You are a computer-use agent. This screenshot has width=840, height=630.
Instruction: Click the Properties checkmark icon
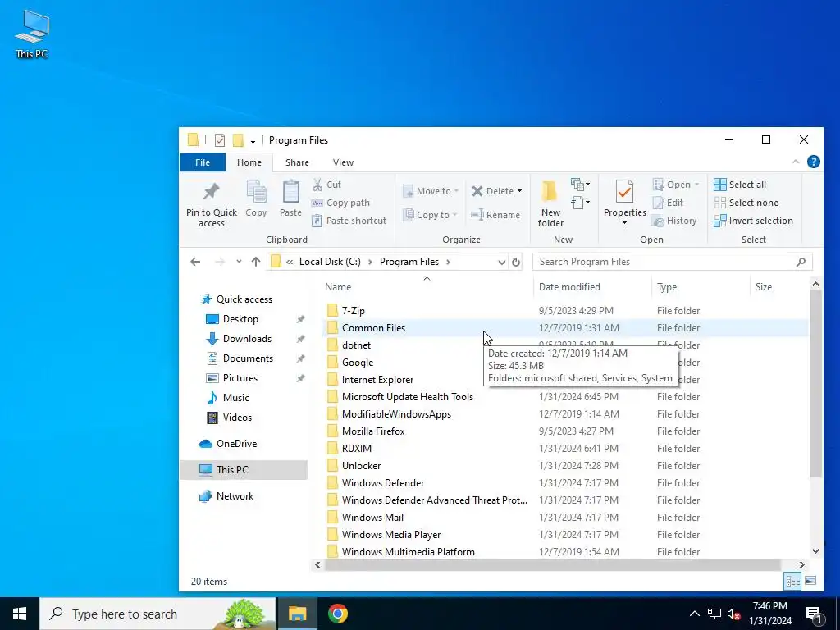624,192
